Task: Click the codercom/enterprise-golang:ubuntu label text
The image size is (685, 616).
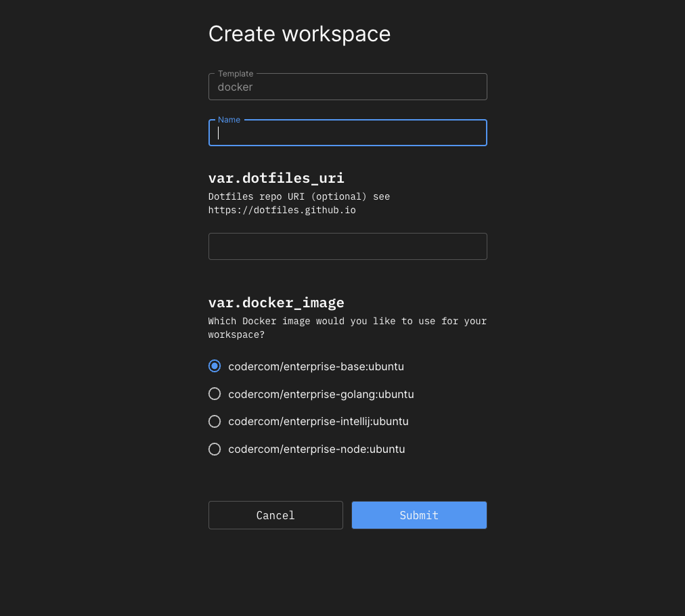Action: tap(321, 394)
